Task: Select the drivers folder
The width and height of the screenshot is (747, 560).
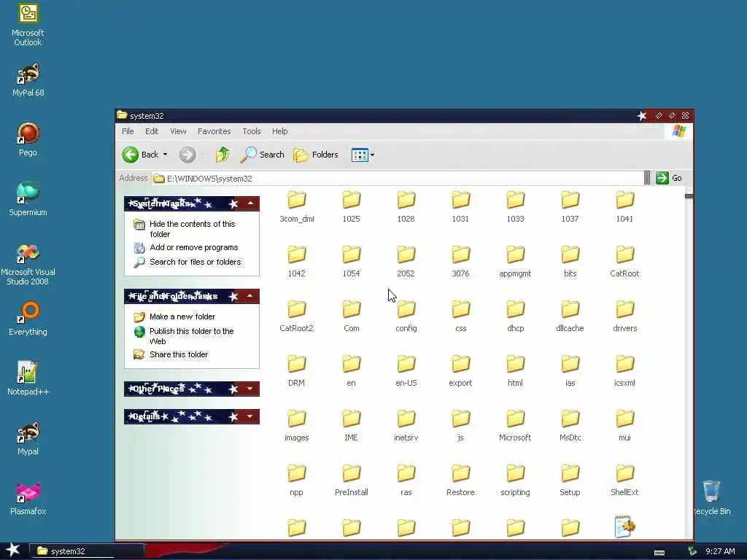Action: (624, 316)
